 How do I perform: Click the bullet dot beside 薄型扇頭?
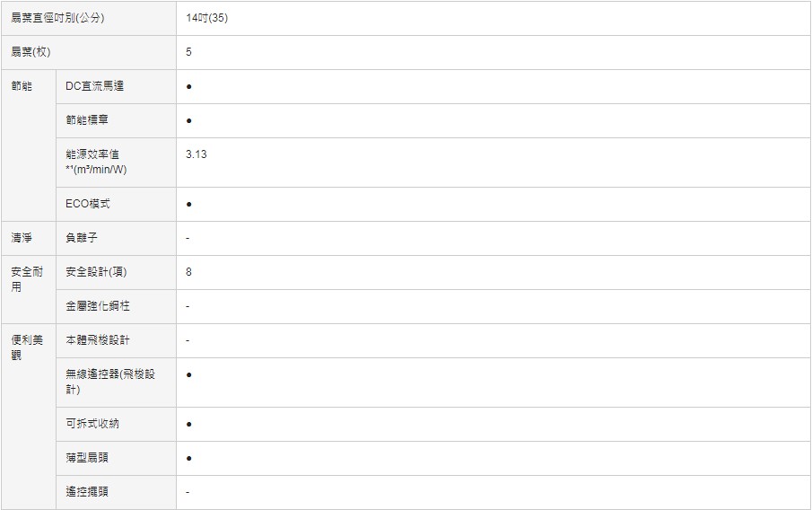coord(189,459)
